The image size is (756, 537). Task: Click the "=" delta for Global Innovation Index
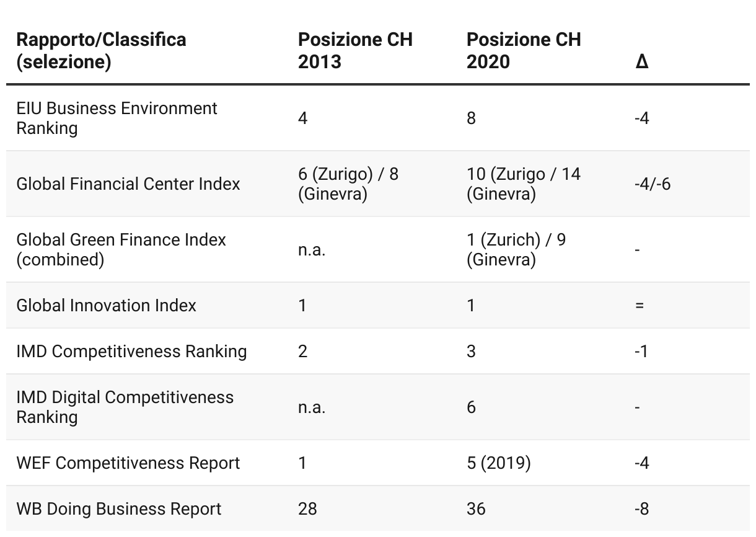(640, 305)
